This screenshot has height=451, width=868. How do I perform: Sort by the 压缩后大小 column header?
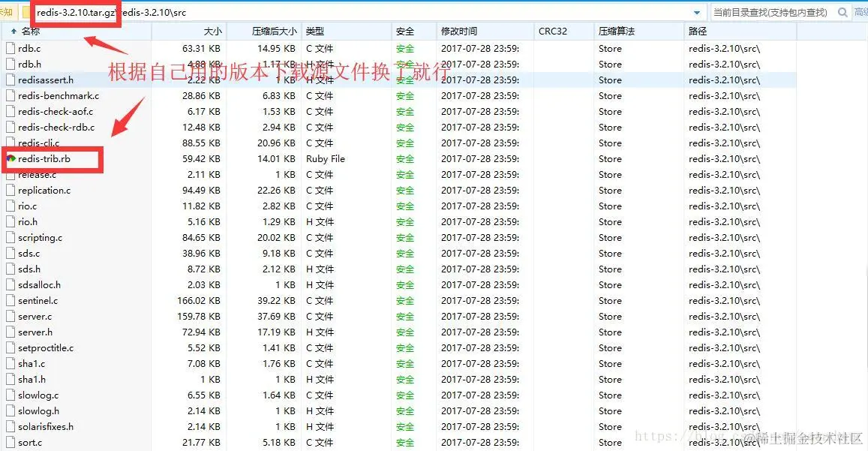[264, 31]
